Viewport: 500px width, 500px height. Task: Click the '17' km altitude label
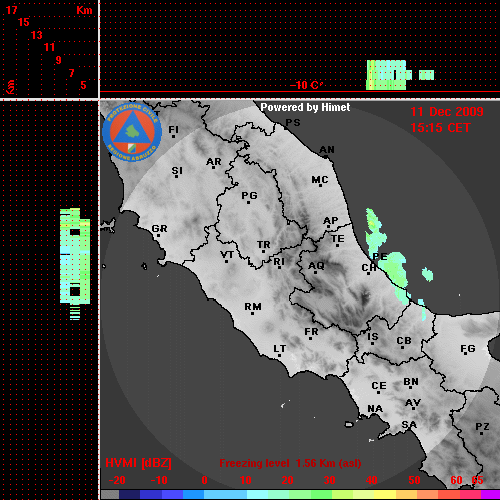[x=11, y=10]
